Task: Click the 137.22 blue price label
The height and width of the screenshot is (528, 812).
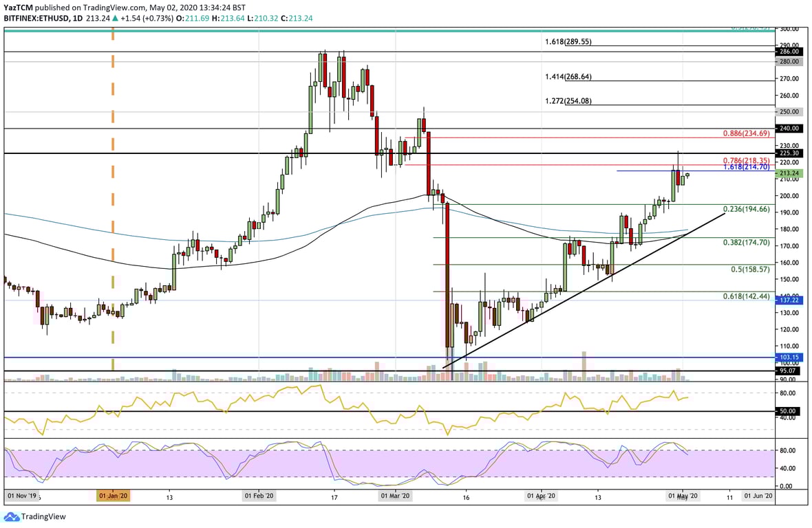Action: [x=788, y=299]
